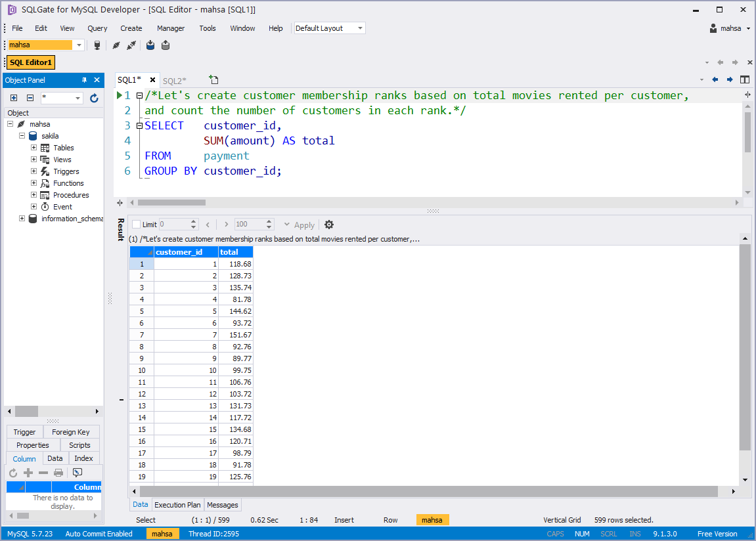Expand the Tables tree node
Screen dimensions: 756x541
pos(33,148)
